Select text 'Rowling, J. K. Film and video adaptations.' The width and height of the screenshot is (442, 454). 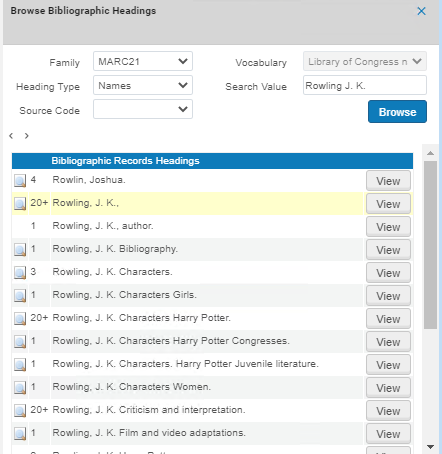[149, 433]
